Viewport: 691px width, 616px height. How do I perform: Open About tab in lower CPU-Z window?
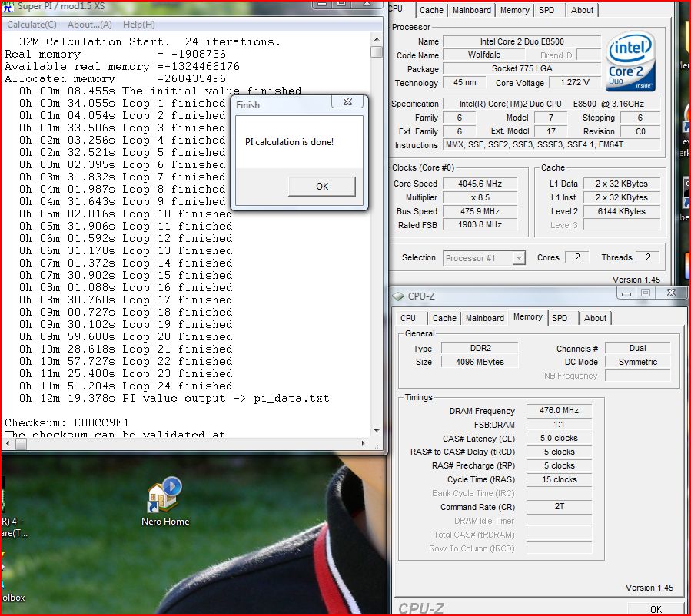(x=596, y=318)
